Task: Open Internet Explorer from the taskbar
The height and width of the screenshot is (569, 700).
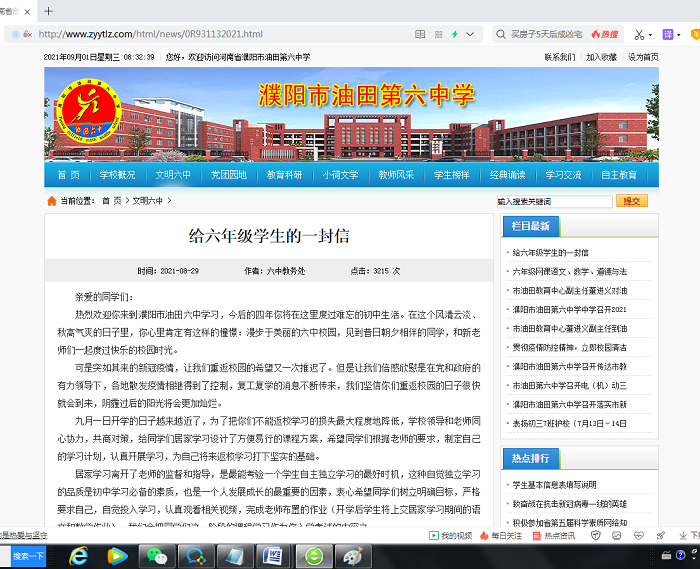Action: coord(79,556)
